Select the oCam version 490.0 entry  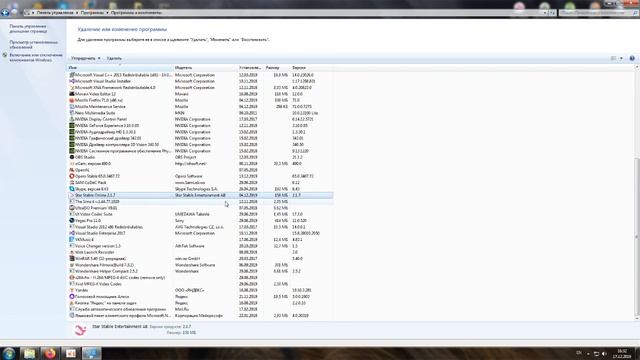pyautogui.click(x=200, y=163)
